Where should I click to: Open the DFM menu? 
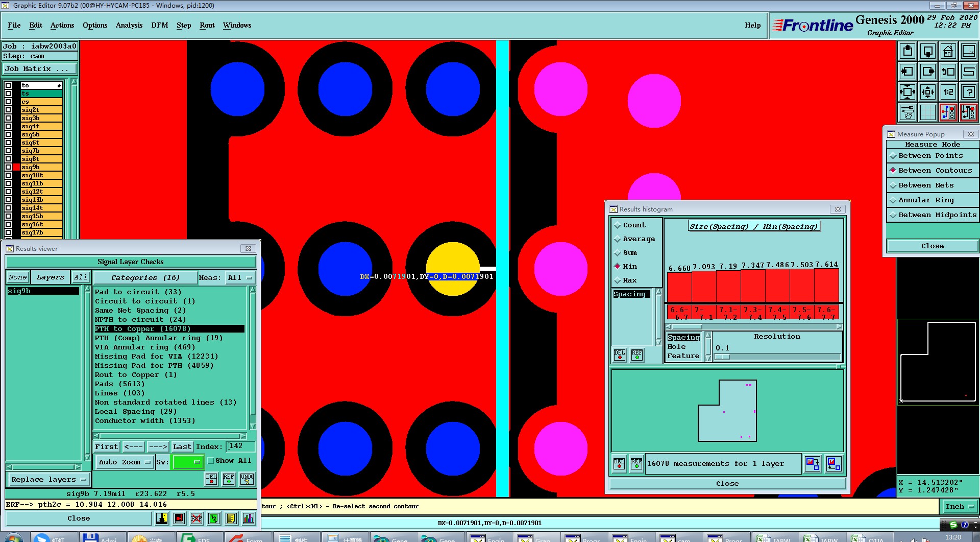click(160, 25)
